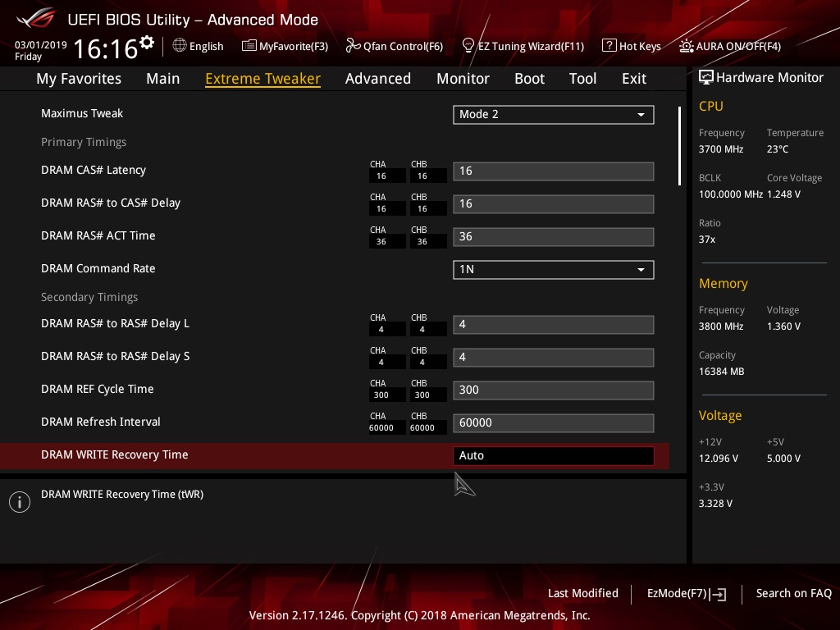Click +12V reading 12.096 V
Viewport: 840px width, 630px height.
coord(719,459)
